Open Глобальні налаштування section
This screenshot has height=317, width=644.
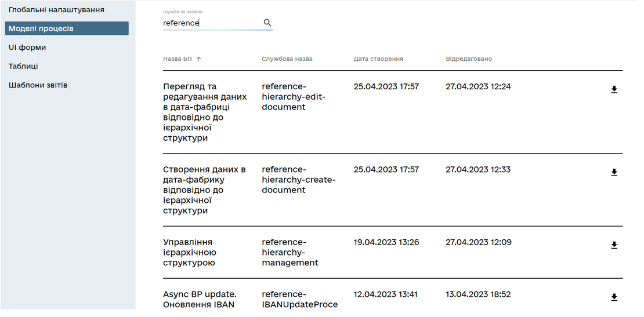click(56, 9)
